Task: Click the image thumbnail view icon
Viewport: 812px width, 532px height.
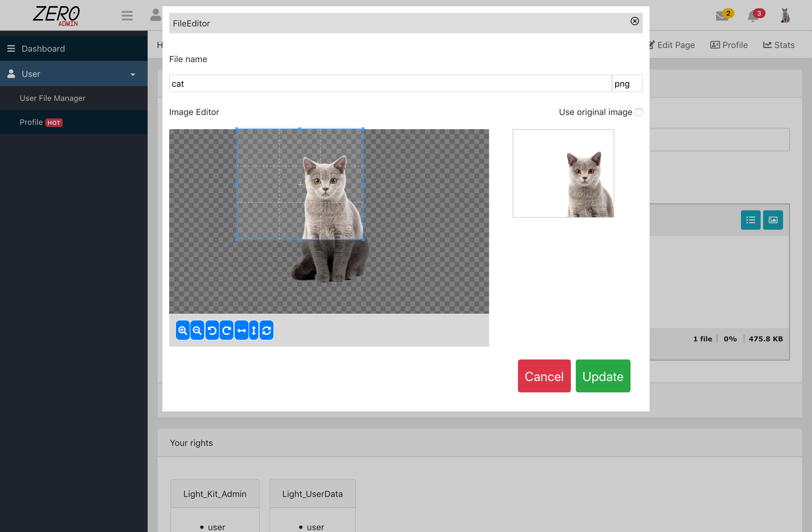Action: point(773,220)
